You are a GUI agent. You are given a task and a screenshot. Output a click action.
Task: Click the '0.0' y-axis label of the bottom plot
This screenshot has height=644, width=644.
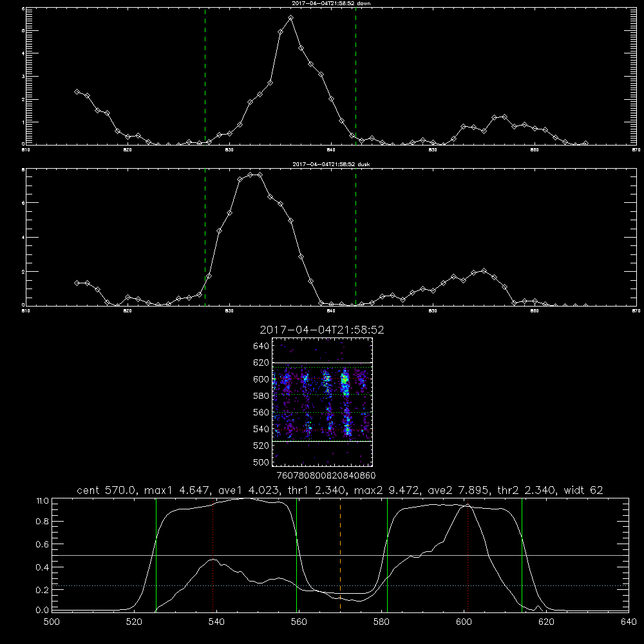(x=43, y=611)
